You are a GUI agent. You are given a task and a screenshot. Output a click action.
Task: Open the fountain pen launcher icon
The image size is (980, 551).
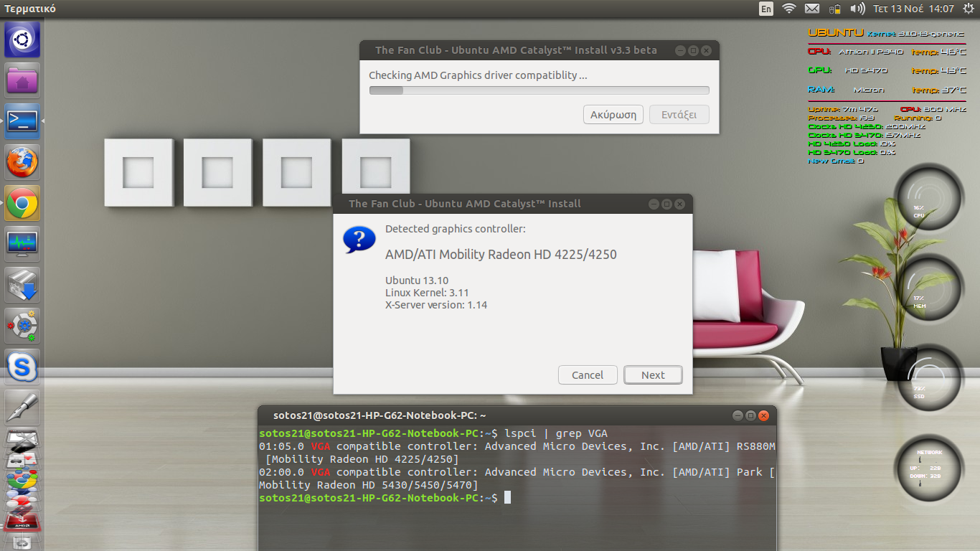point(22,408)
